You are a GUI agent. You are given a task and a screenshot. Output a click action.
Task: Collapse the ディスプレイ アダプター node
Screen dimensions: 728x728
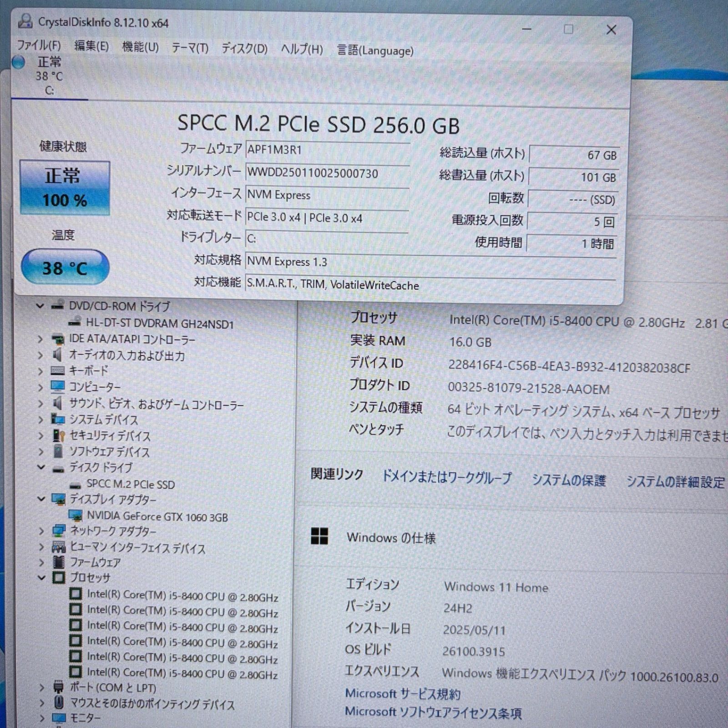coord(41,499)
